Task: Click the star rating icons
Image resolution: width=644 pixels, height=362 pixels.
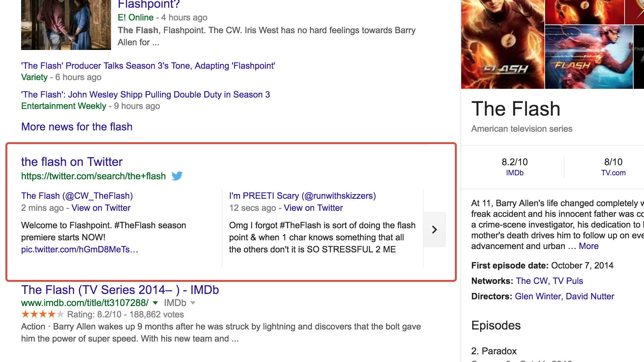Action: 42,314
